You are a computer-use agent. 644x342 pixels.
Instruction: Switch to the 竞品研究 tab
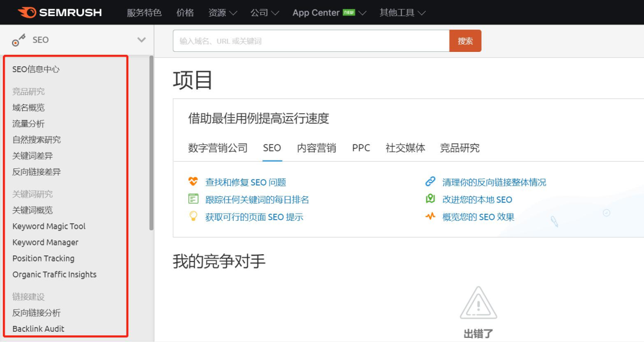(x=460, y=148)
